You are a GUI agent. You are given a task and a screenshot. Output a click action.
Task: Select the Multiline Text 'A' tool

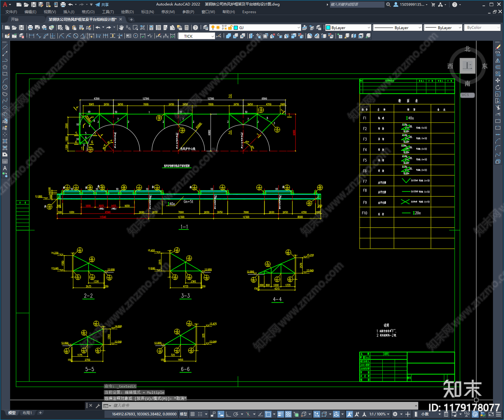coord(5,168)
